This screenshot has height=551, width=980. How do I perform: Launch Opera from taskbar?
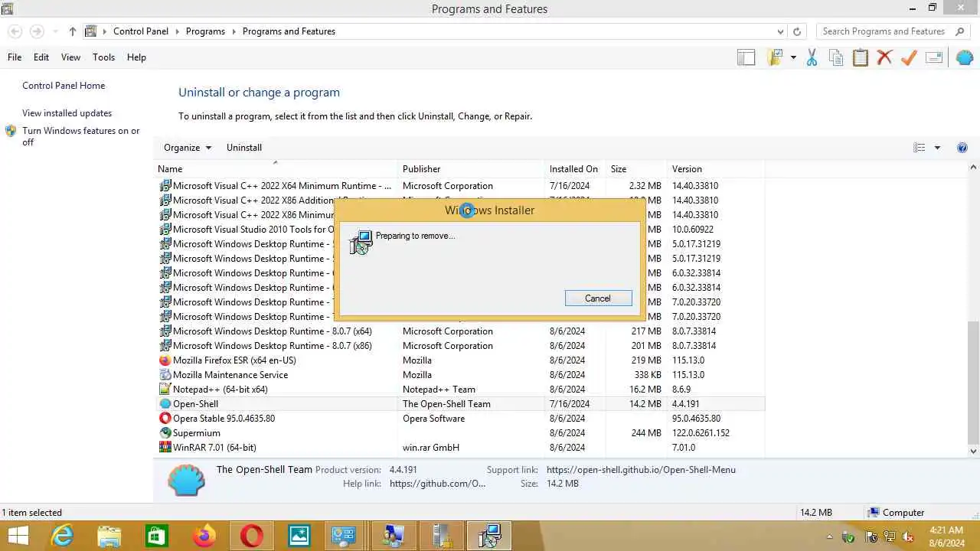click(252, 536)
